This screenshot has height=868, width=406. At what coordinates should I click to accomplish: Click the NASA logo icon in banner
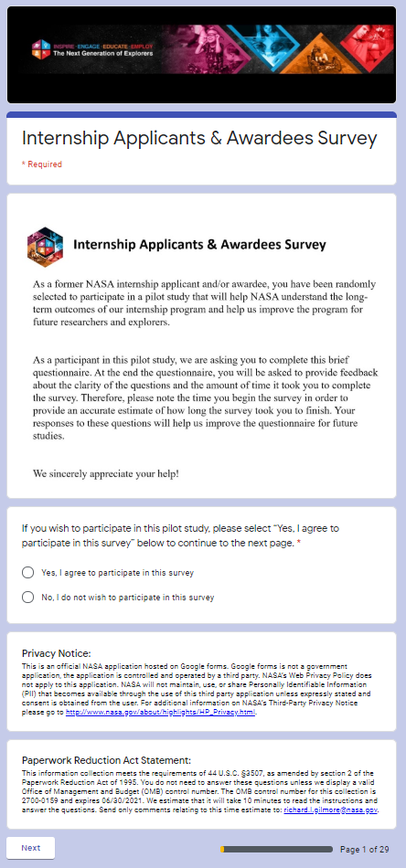pyautogui.click(x=41, y=48)
